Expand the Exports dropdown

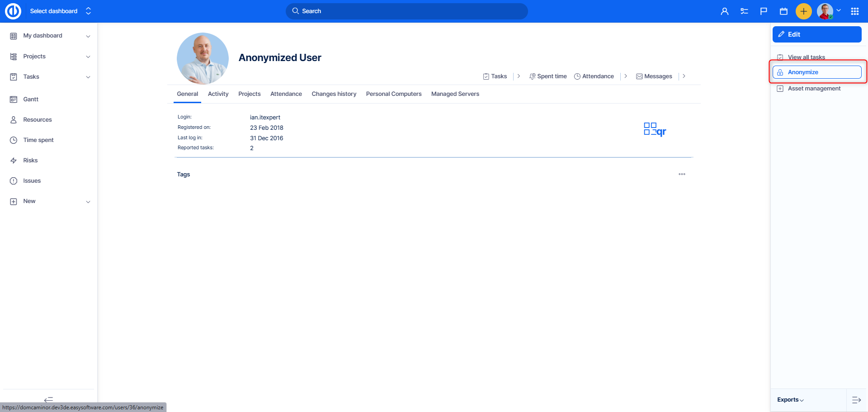790,400
